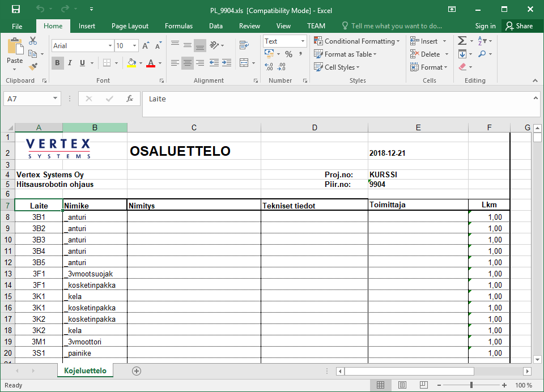Screen dimensions: 544x392
Task: Click the Cut scissors icon
Action: click(x=33, y=41)
